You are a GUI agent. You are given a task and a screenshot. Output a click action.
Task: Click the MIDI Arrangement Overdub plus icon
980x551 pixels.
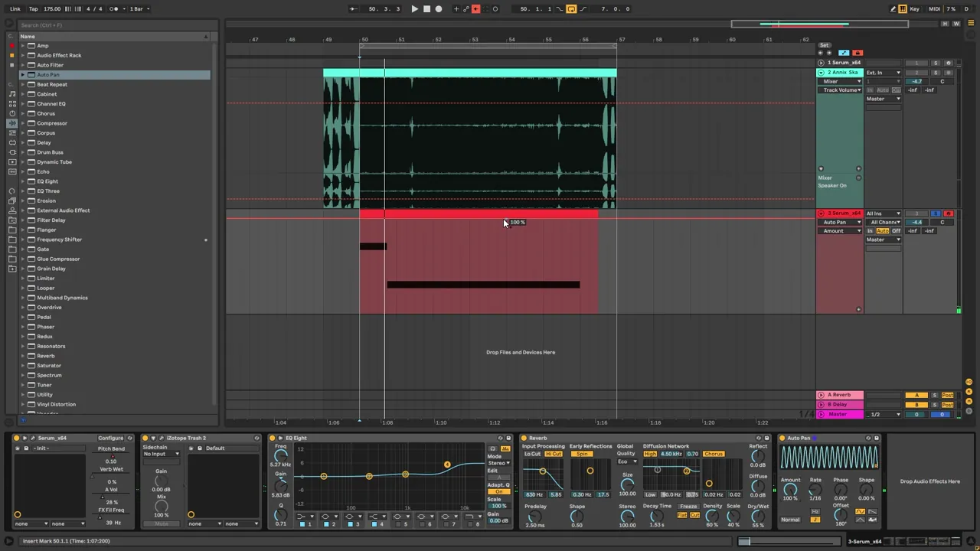click(x=456, y=9)
